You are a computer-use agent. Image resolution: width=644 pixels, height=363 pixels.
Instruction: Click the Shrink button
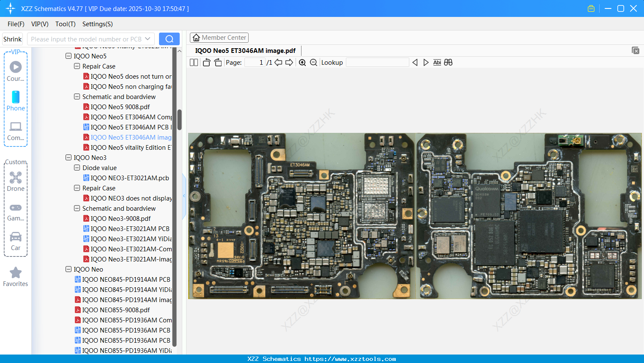click(x=12, y=39)
